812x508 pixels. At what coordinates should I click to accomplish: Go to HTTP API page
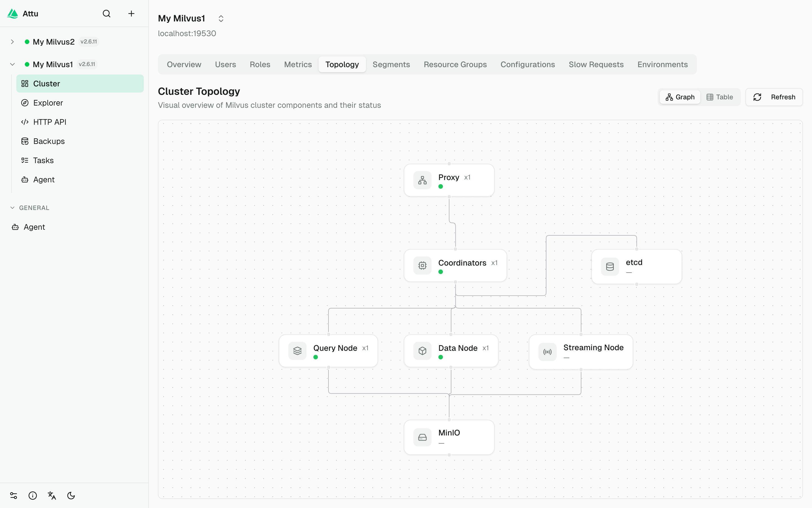[80, 122]
